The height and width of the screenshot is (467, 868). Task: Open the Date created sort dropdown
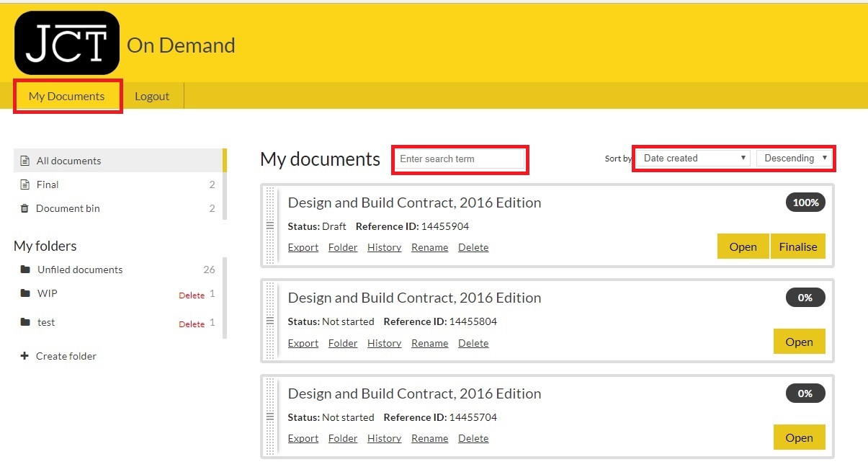[x=693, y=159]
